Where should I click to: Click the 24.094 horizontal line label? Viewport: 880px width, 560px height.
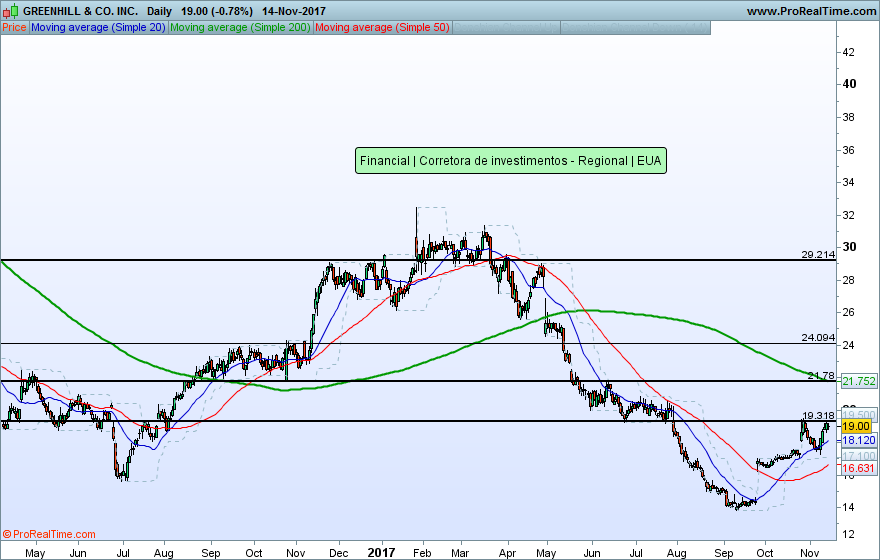pyautogui.click(x=818, y=337)
